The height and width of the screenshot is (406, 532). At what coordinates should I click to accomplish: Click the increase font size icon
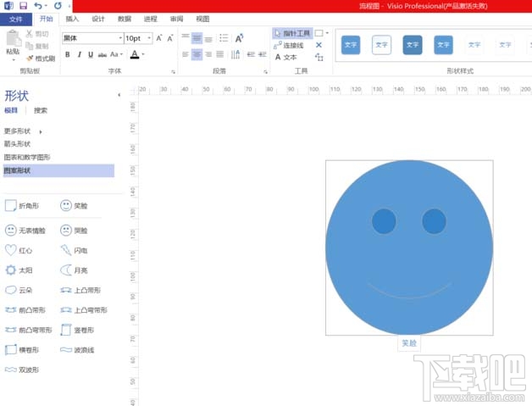click(x=159, y=38)
